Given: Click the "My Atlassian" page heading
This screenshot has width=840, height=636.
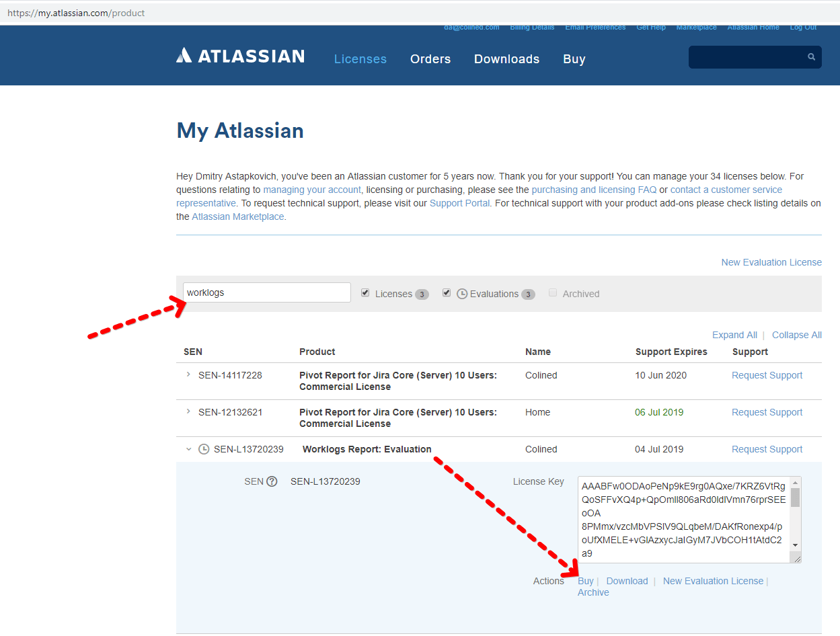Looking at the screenshot, I should pyautogui.click(x=240, y=130).
